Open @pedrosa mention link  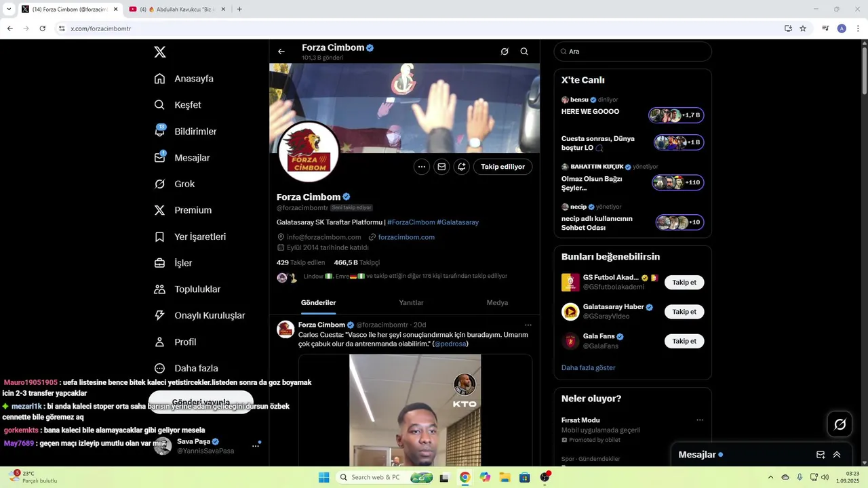pos(450,344)
